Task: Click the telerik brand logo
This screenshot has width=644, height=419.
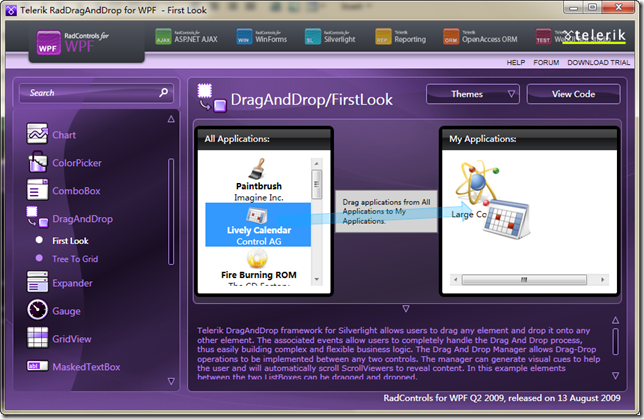Action: [594, 36]
